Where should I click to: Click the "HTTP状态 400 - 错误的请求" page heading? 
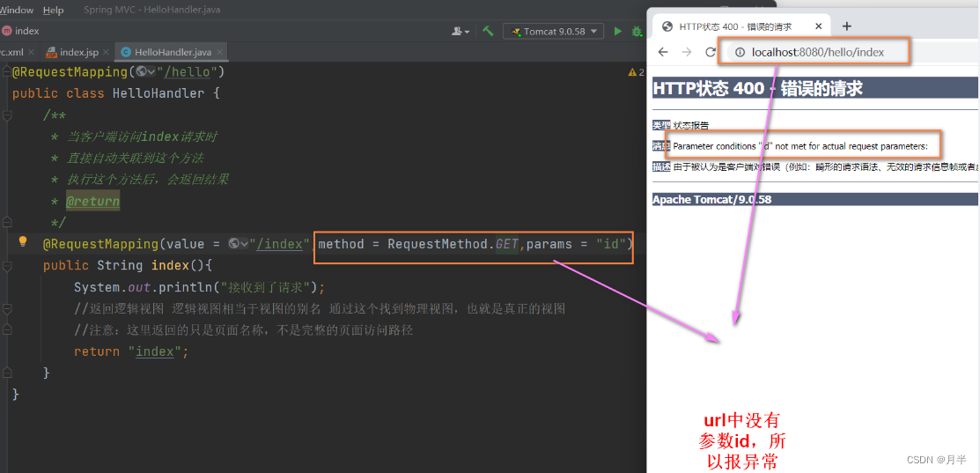tap(757, 88)
